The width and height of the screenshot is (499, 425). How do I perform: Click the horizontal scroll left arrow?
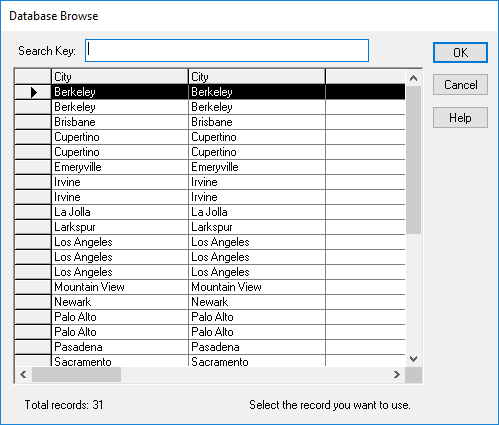(x=23, y=375)
